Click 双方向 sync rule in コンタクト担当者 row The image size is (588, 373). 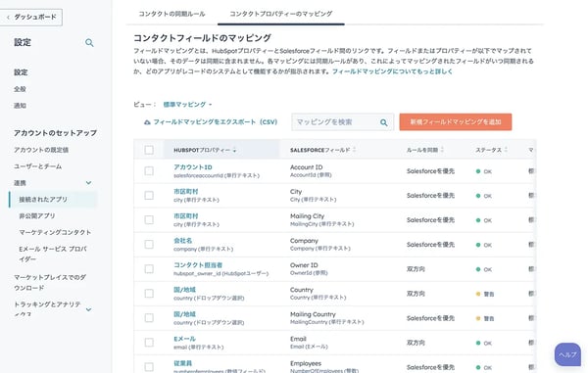(416, 269)
